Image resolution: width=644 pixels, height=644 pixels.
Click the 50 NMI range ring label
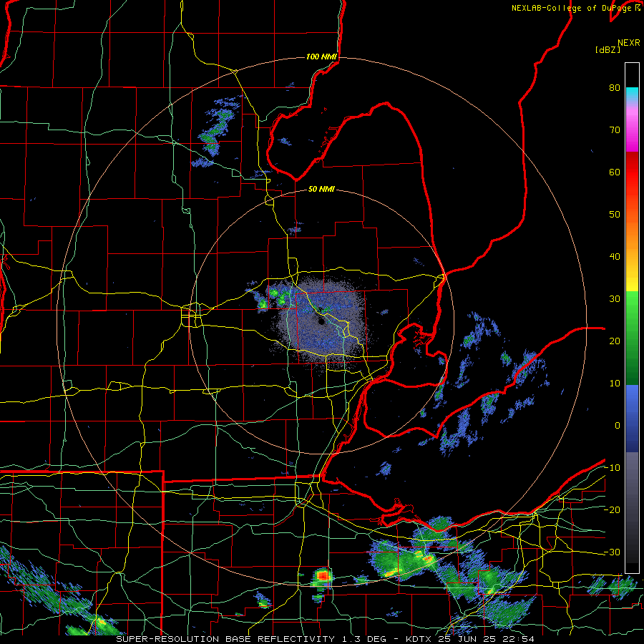321,190
